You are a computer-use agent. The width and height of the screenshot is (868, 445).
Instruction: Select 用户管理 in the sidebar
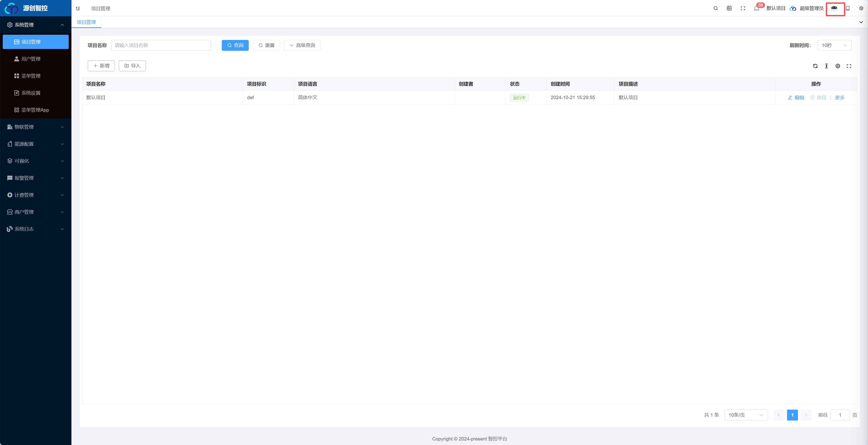(x=36, y=59)
